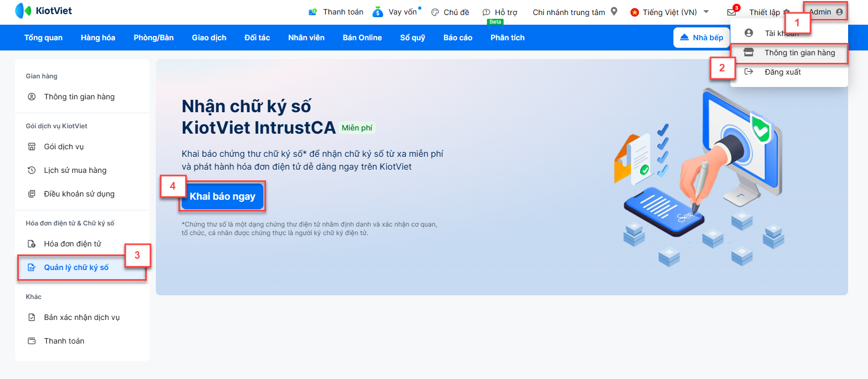This screenshot has height=379, width=868.
Task: Open the Phòng/Bàn menu
Action: [x=154, y=38]
